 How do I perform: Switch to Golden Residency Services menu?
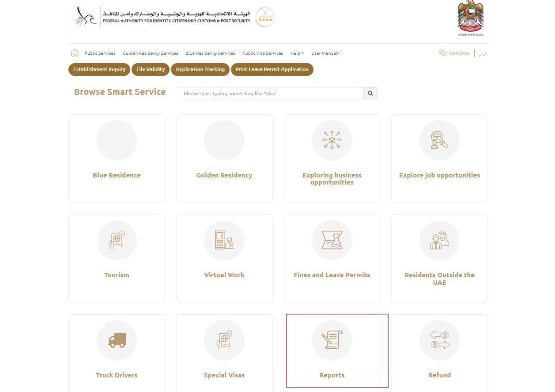click(150, 53)
